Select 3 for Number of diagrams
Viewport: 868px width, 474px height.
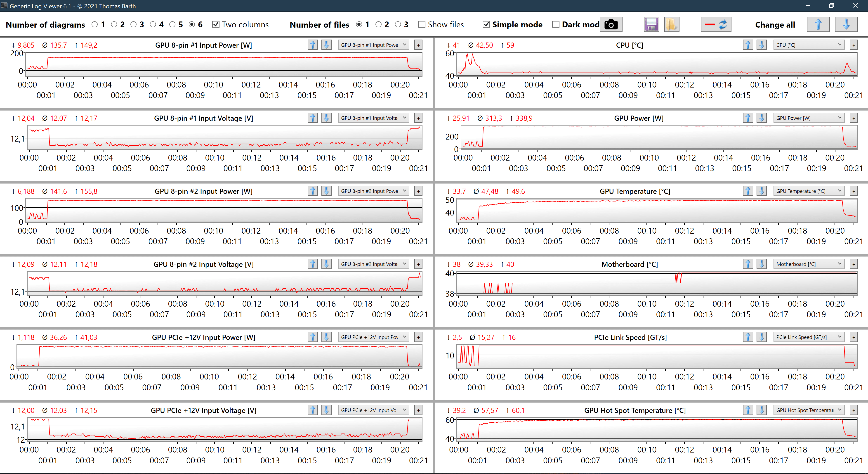[133, 25]
